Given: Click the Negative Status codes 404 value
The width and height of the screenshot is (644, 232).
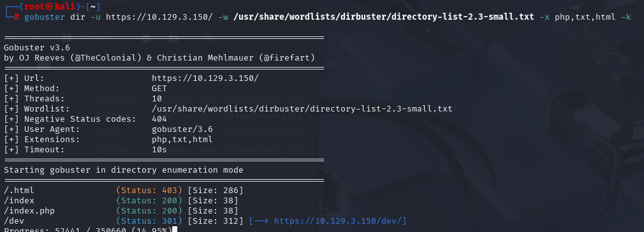Looking at the screenshot, I should click(x=159, y=119).
